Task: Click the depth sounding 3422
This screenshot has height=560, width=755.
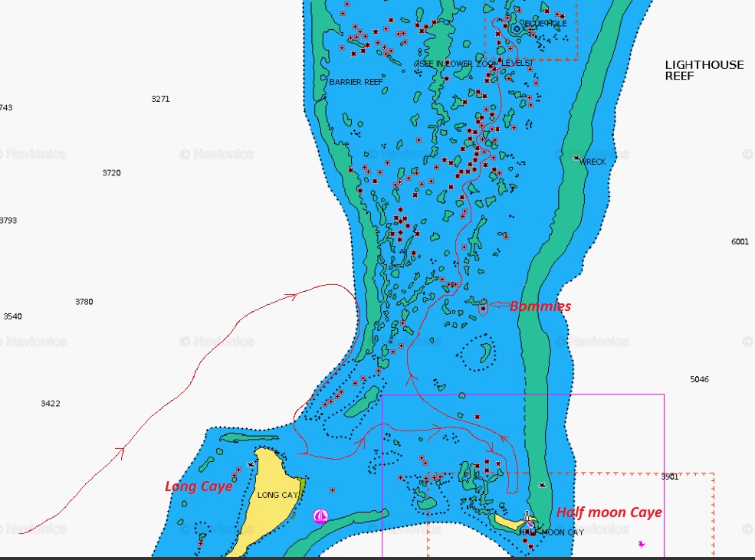Action: coord(51,404)
